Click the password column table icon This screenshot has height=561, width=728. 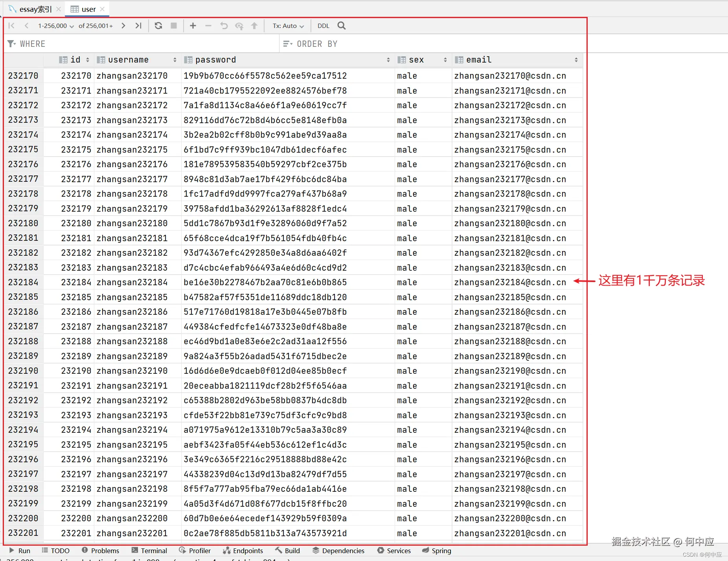[188, 60]
